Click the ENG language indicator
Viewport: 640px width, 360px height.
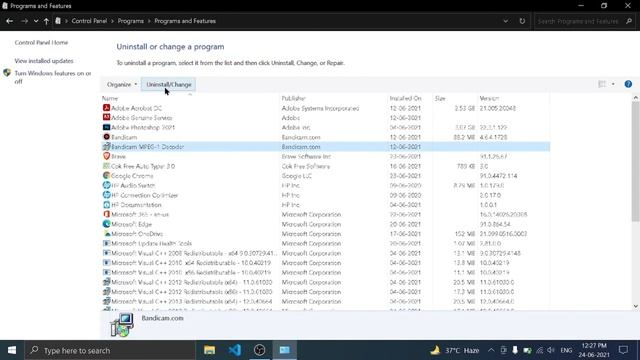pos(566,350)
